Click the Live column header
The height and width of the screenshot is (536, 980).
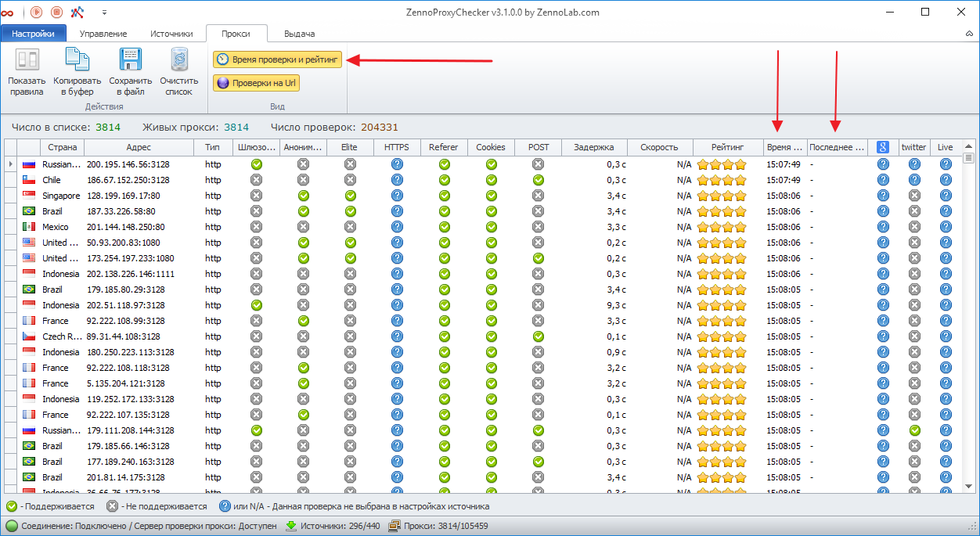945,147
